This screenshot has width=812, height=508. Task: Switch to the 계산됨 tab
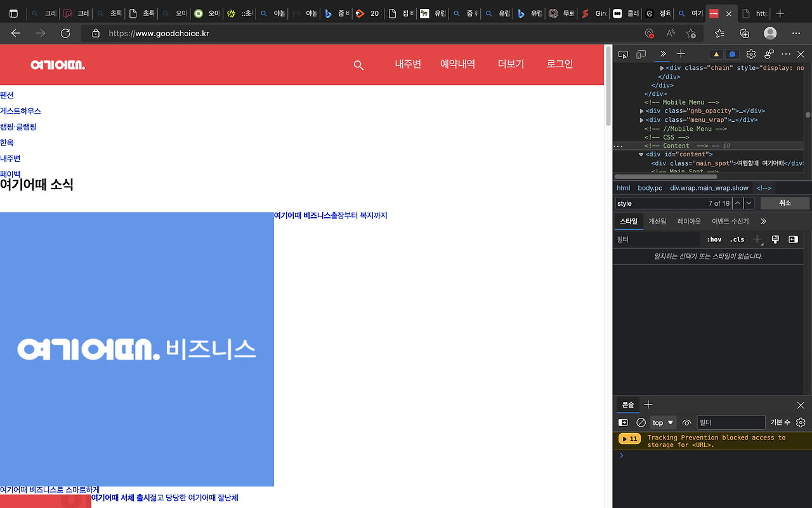click(x=657, y=221)
